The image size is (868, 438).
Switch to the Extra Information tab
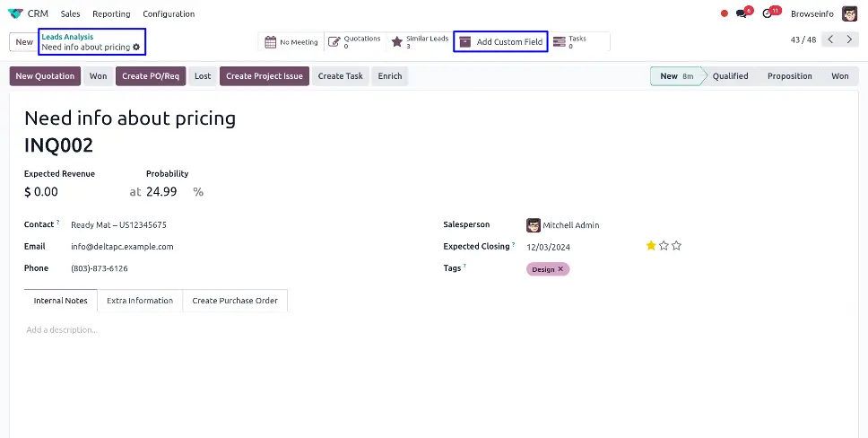(140, 301)
